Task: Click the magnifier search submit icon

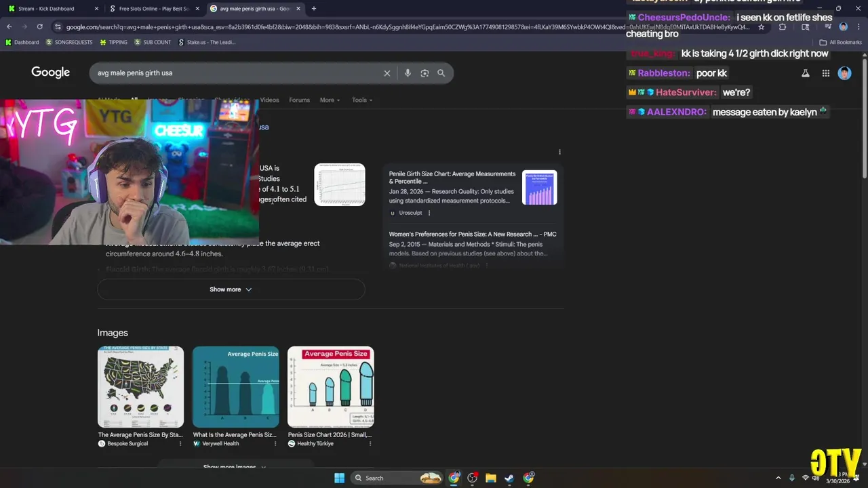Action: pos(441,73)
